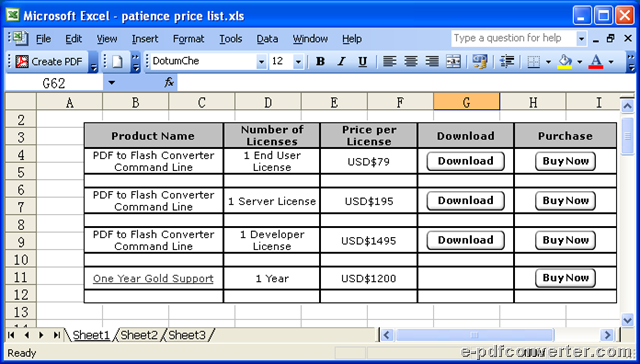Open the One Year Gold Support link

(x=153, y=279)
